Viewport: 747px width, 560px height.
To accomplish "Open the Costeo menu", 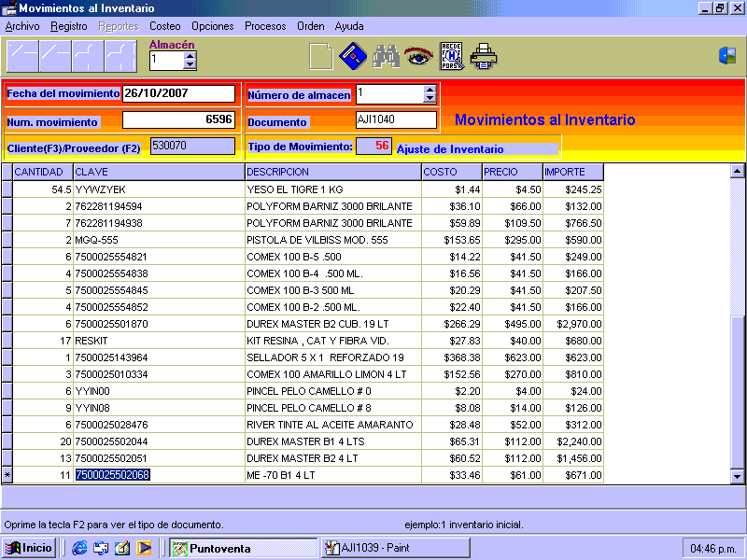I will click(x=165, y=26).
